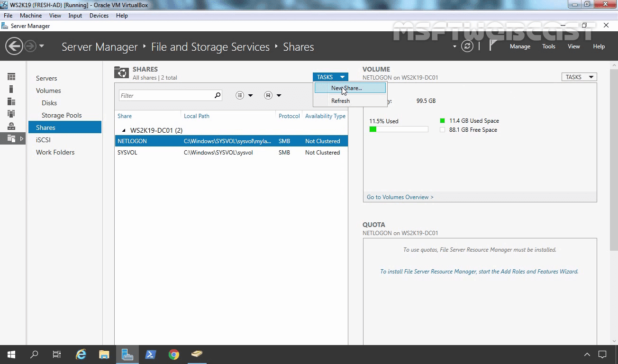The height and width of the screenshot is (364, 618).
Task: Show hidden system tray icons chevron
Action: pos(587,354)
